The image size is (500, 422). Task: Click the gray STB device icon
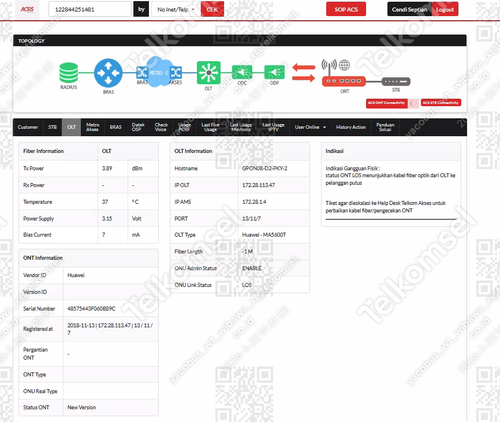396,81
